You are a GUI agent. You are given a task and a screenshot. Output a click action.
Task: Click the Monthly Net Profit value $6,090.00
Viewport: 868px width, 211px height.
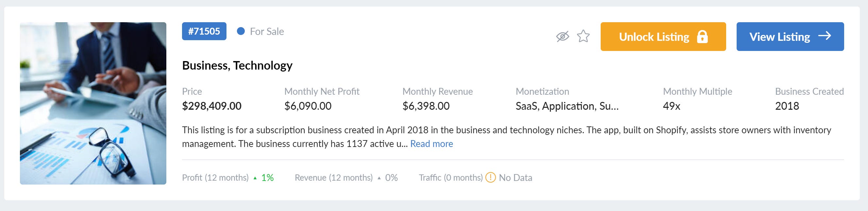click(308, 106)
